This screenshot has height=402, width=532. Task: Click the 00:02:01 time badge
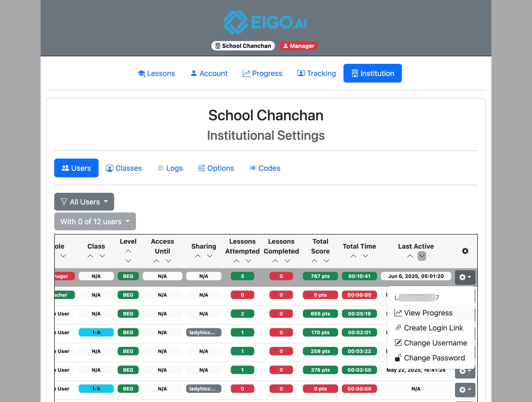[x=359, y=333]
